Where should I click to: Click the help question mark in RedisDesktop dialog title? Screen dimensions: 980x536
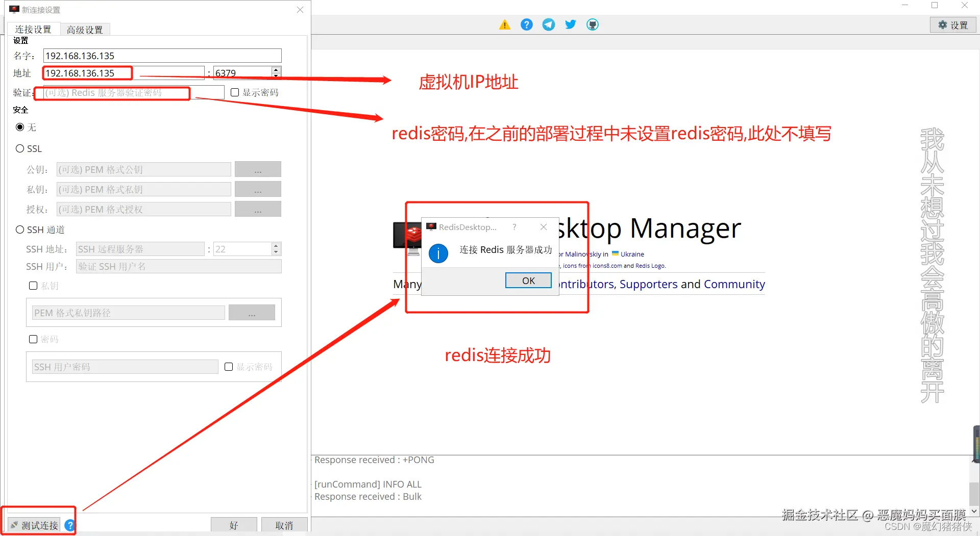(x=514, y=227)
